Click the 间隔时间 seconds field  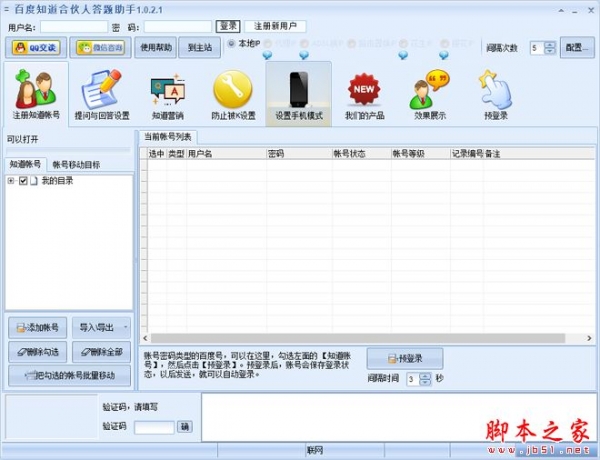[x=413, y=379]
